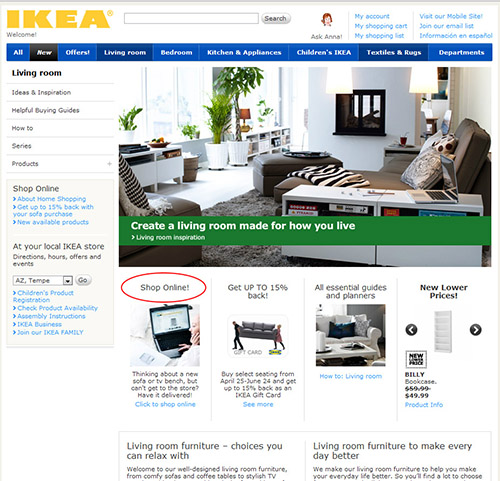Viewport: 500px width, 481px height.
Task: Select the Living room navigation tab
Action: pos(125,52)
